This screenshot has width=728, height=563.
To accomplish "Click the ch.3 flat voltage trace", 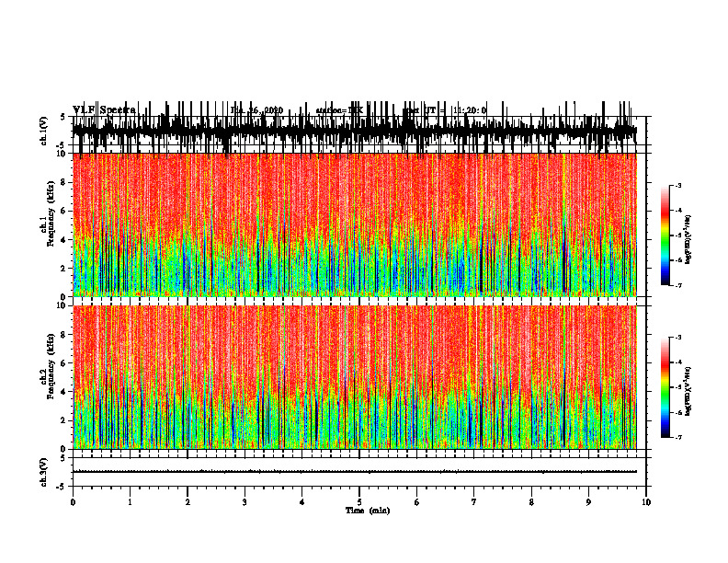I will coord(355,472).
